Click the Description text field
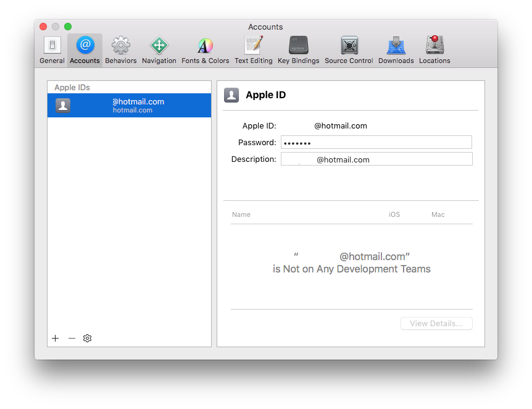The image size is (532, 409). click(376, 159)
